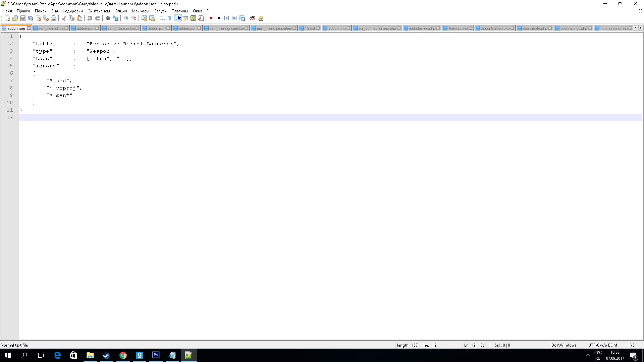Viewport: 644px width, 362px height.
Task: Click UTF-8 w/o BOM encoding in status bar
Action: pos(602,345)
